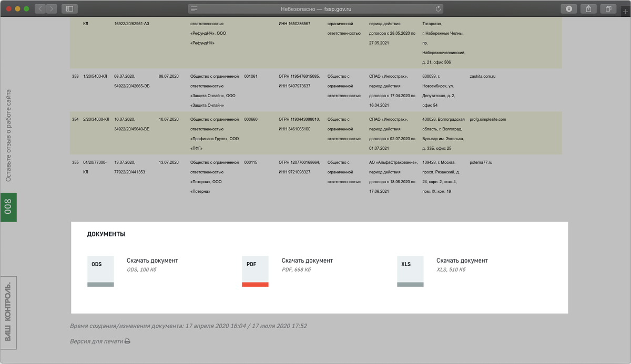
Task: Select the poterna77.ru site text
Action: [x=481, y=162]
